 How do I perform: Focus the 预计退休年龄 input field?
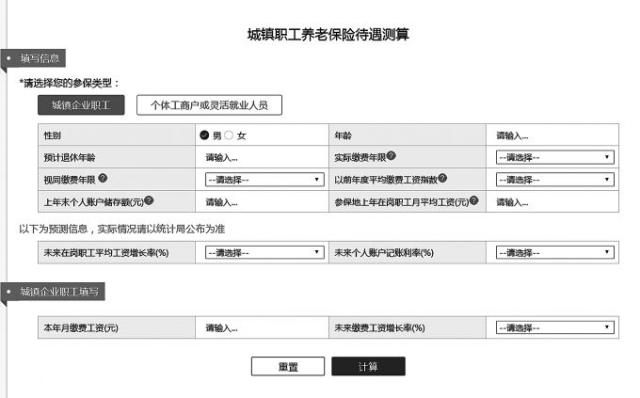[x=262, y=157]
